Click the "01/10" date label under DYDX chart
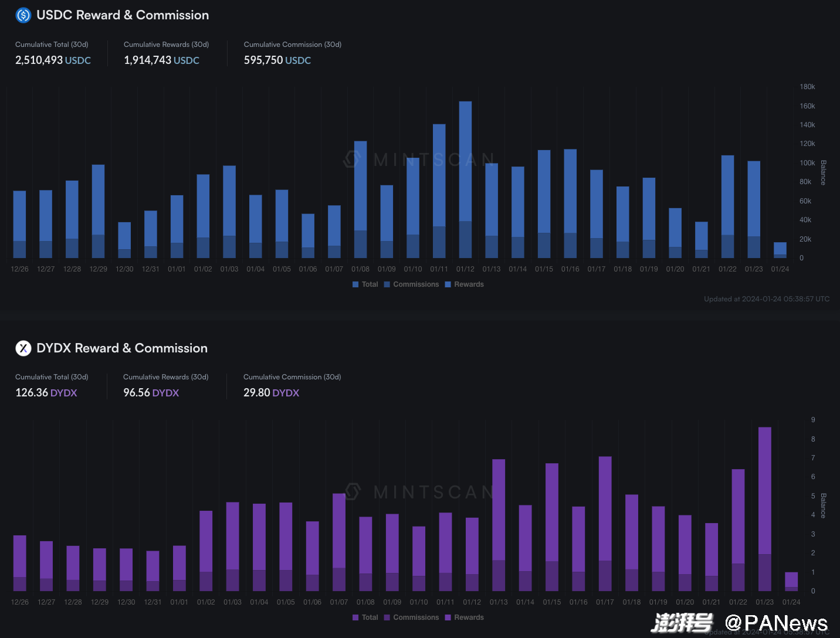Screen dimensions: 840x638 (x=419, y=602)
